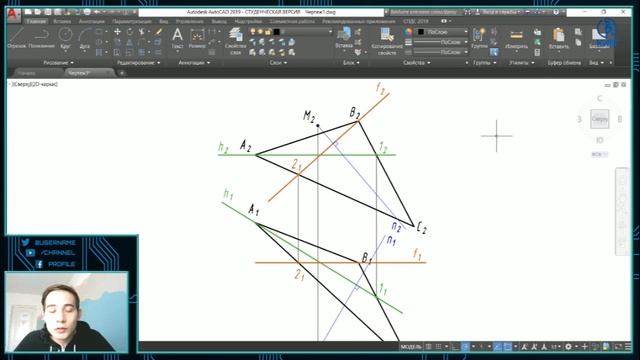Image resolution: width=640 pixels, height=360 pixels.
Task: Select the Размер (Dimension) tool
Action: (x=197, y=38)
